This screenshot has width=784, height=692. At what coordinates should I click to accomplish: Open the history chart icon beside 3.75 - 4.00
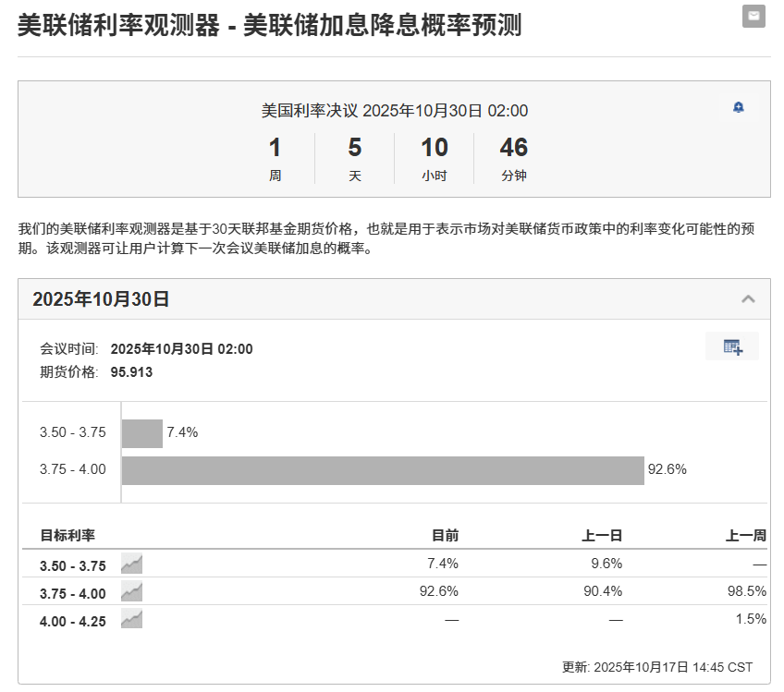click(129, 589)
